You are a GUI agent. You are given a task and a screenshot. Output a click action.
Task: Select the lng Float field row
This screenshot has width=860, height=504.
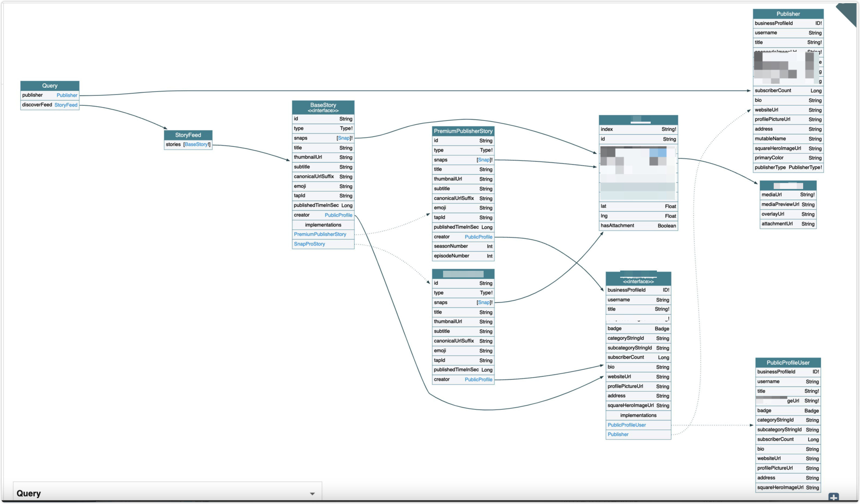pos(638,216)
